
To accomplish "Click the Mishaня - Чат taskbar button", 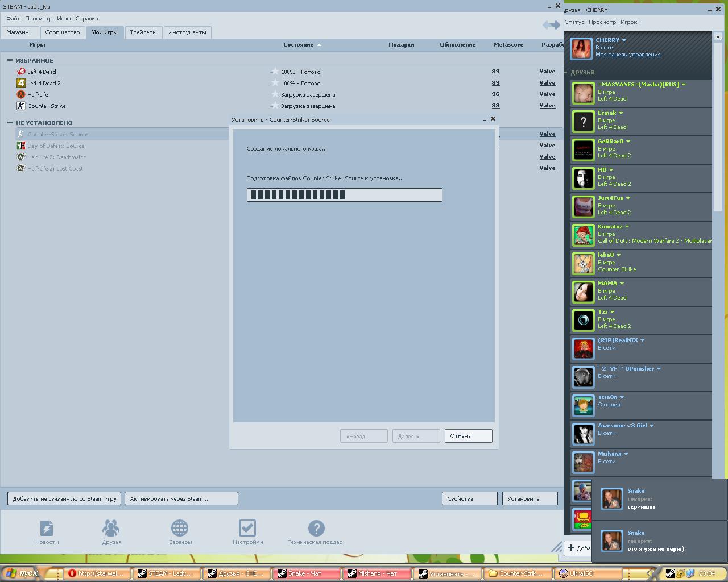I will pyautogui.click(x=377, y=573).
